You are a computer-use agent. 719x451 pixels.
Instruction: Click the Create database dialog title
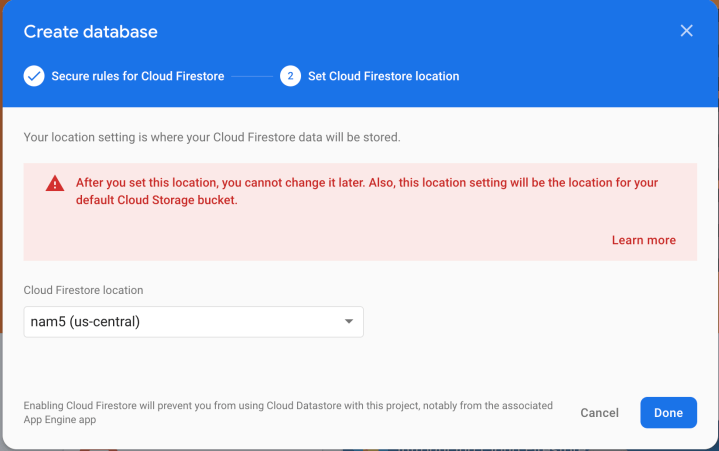click(90, 32)
